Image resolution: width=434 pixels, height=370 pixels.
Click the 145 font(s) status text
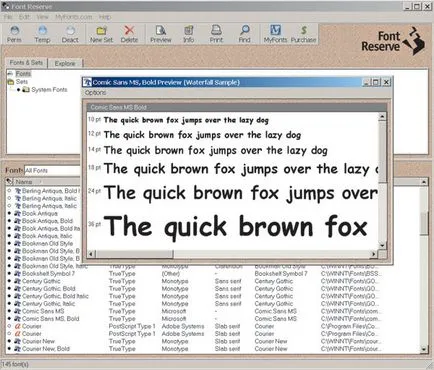tap(15, 364)
